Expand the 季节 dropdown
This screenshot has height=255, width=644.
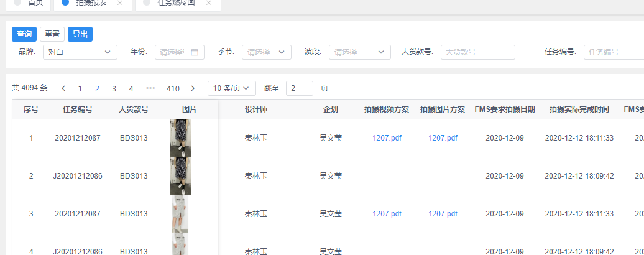267,52
